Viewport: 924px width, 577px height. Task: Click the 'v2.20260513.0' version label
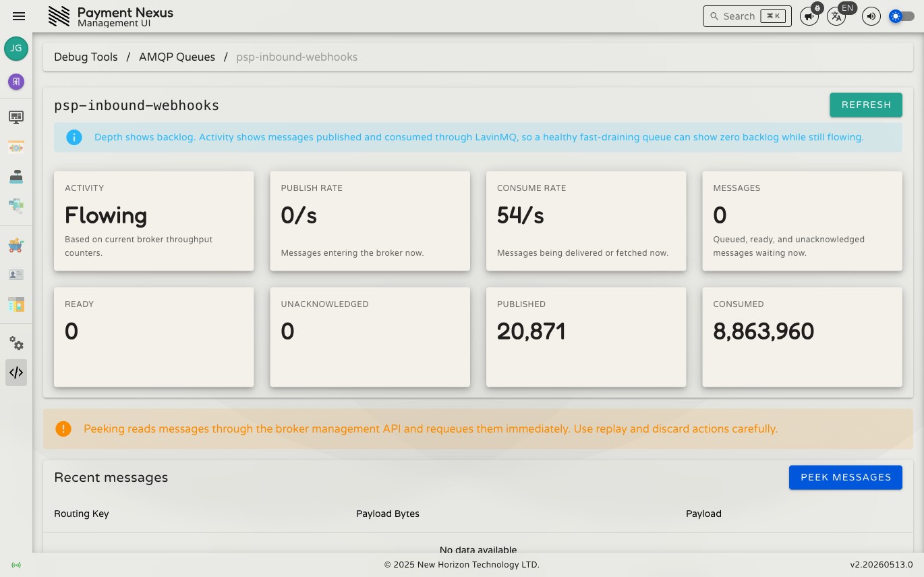click(x=882, y=565)
